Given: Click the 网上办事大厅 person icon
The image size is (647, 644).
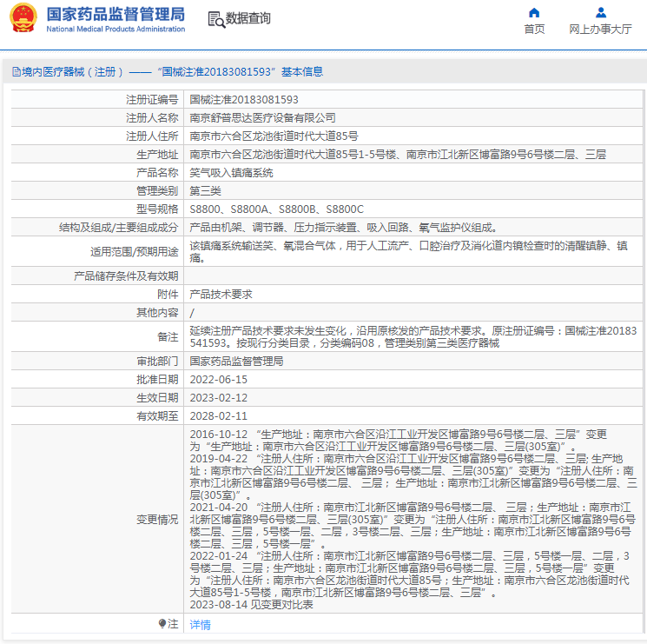Looking at the screenshot, I should 600,13.
